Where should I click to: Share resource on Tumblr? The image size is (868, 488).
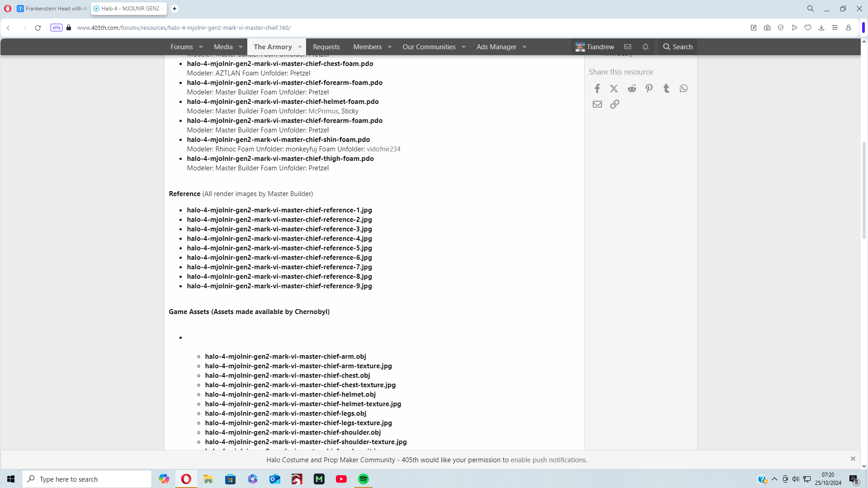coord(666,89)
